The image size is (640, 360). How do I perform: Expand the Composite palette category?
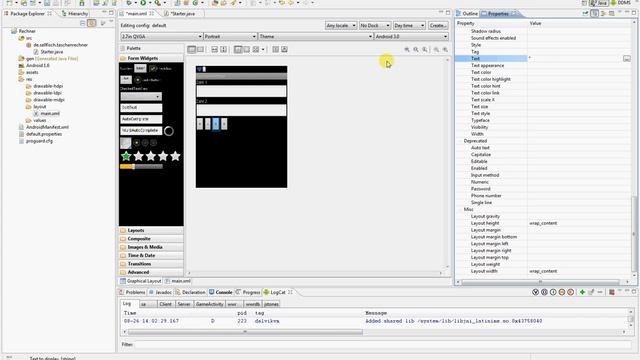tap(151, 239)
